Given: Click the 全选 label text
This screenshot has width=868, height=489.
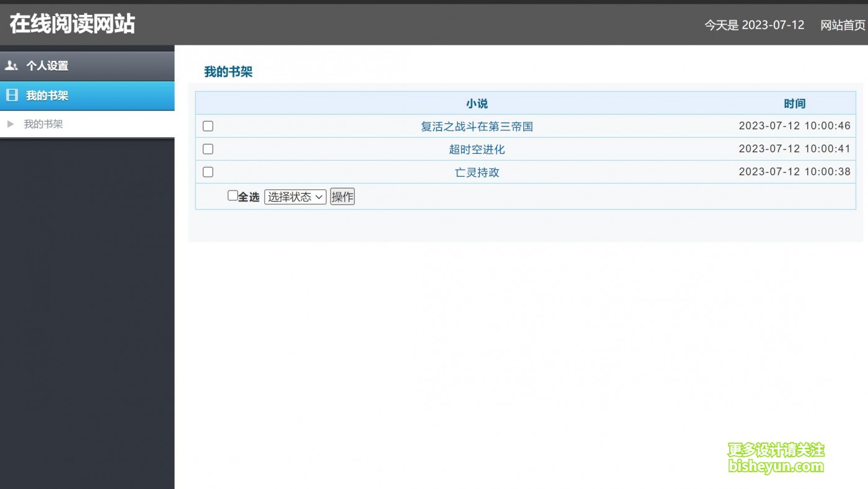Looking at the screenshot, I should coord(249,197).
